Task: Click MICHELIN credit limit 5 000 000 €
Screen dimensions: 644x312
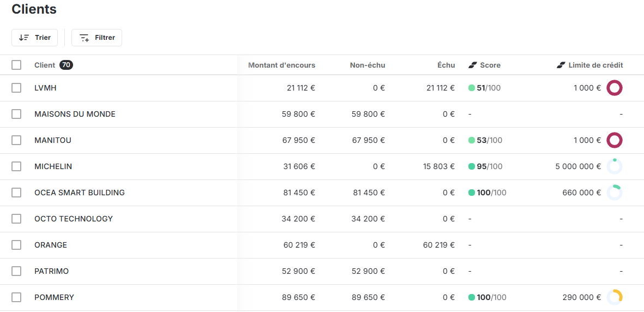Action: 577,166
